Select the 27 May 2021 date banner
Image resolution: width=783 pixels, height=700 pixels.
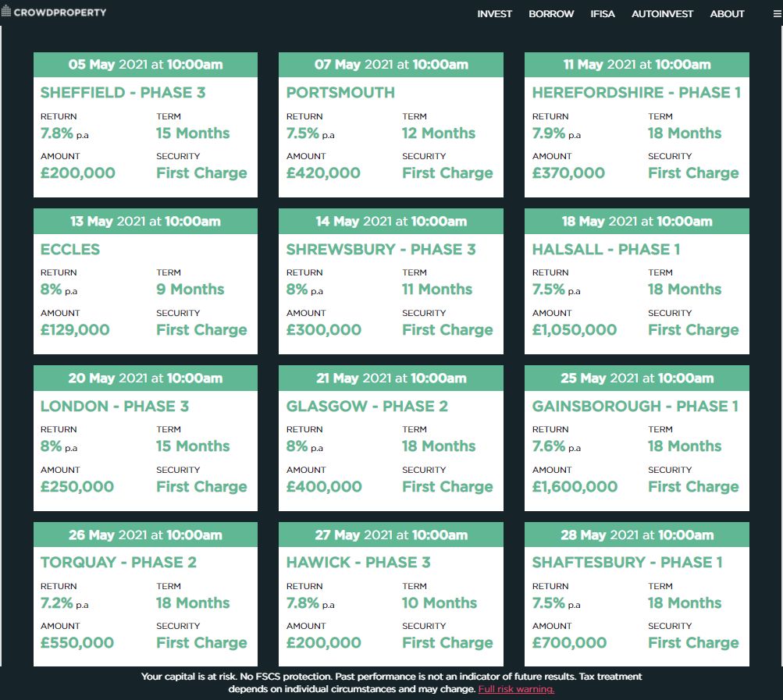(391, 535)
